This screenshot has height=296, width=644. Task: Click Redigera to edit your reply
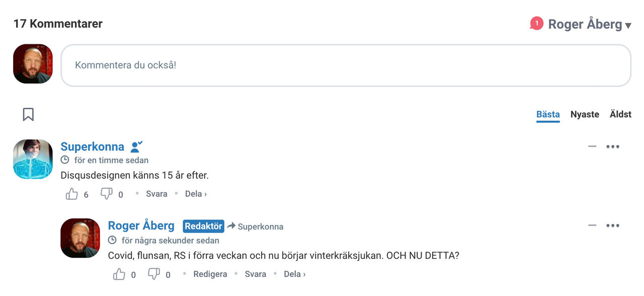tap(210, 273)
